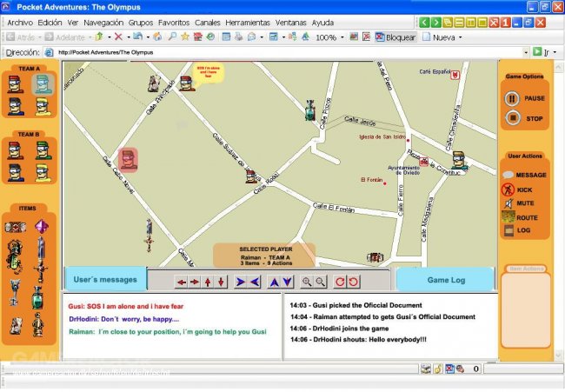
Task: Open the Log user action
Action: 508,230
